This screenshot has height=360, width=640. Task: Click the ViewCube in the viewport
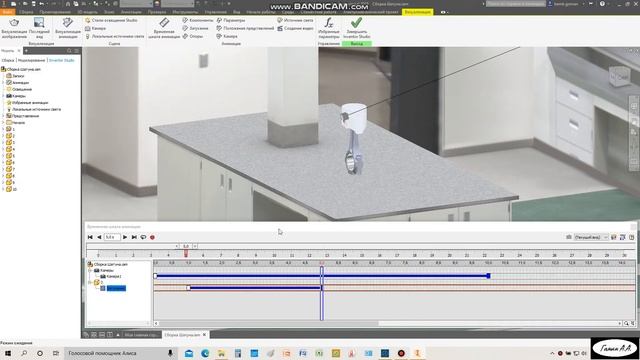[x=619, y=76]
